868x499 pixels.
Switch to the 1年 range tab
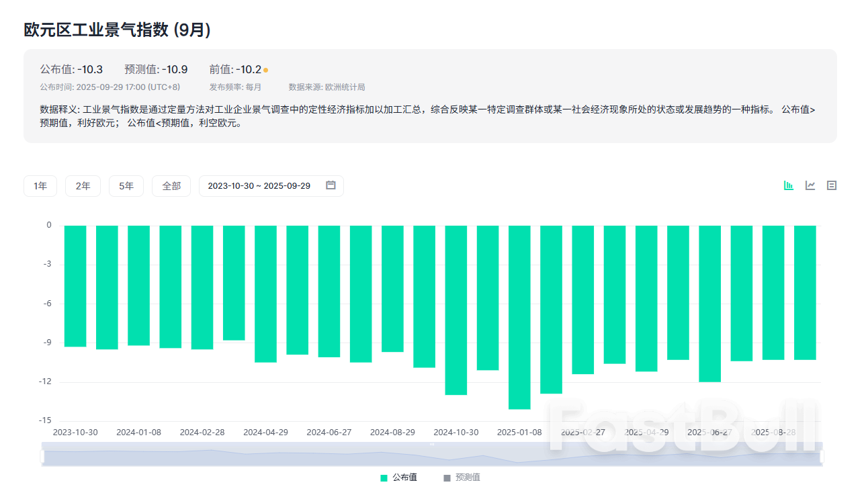coord(40,185)
